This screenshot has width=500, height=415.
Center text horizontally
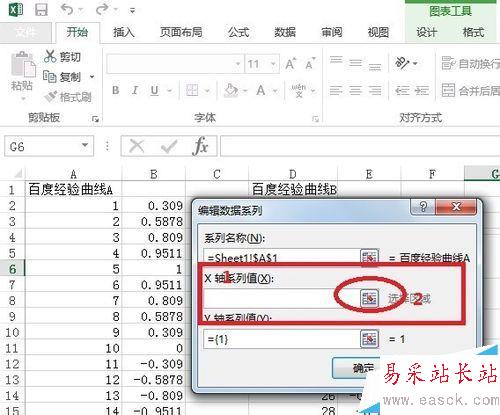(356, 90)
